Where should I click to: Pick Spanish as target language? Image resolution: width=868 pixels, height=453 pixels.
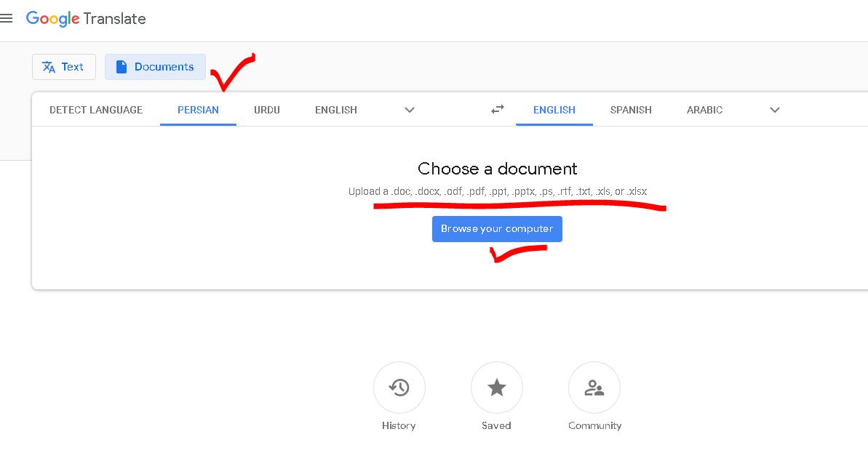point(631,110)
